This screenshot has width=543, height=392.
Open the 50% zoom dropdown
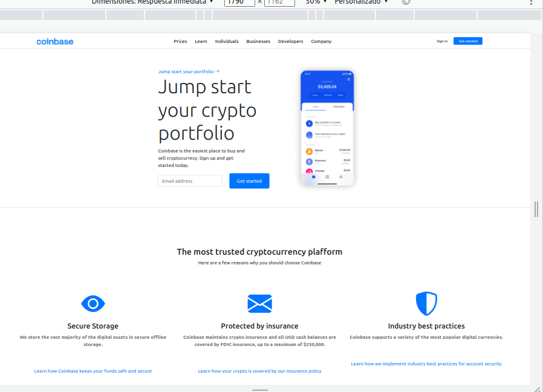(316, 2)
